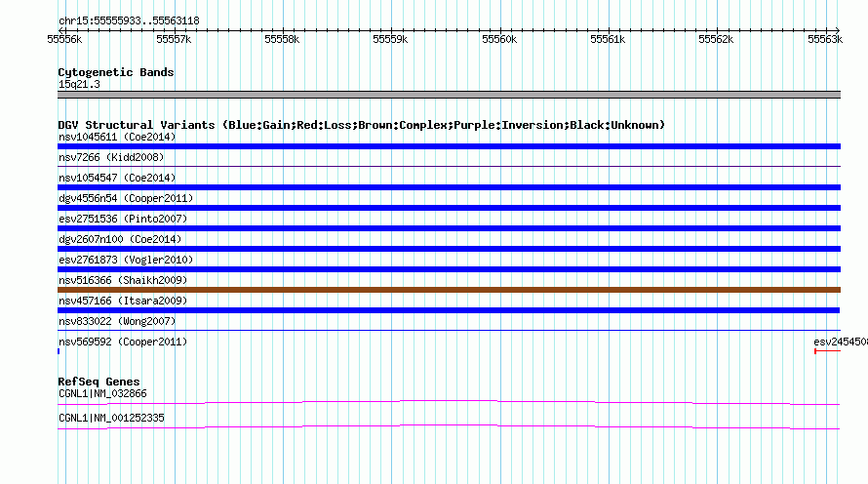Click the small blue tick for nsv569592
Image resolution: width=868 pixels, height=484 pixels.
click(59, 351)
